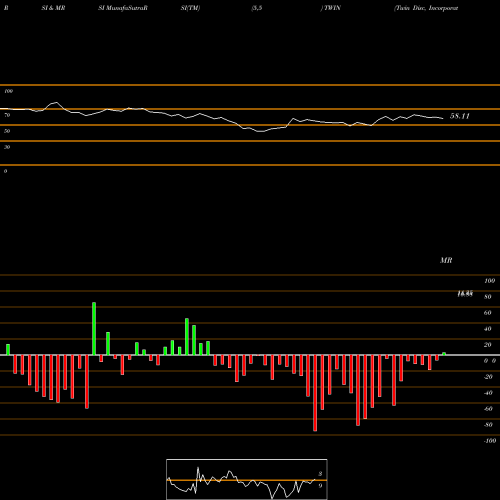Click the MR panel label
500x500 pixels.
(x=446, y=260)
